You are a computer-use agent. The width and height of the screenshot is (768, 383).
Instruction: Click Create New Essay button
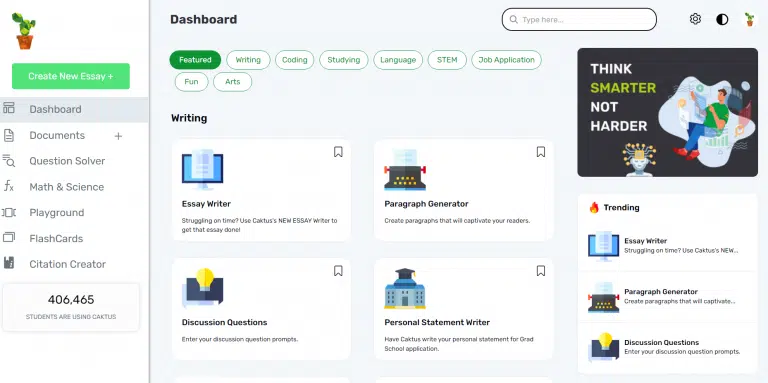71,76
